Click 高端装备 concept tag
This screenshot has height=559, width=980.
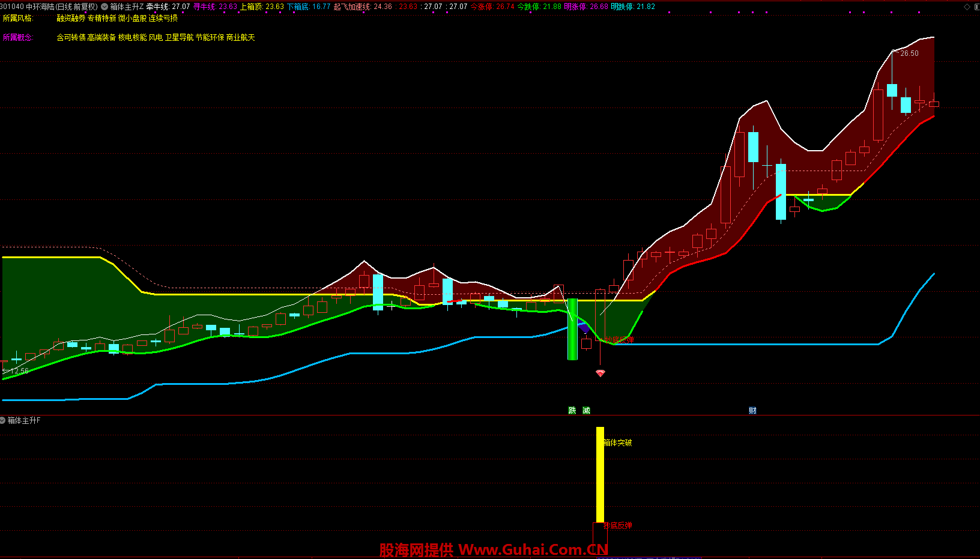pos(101,37)
